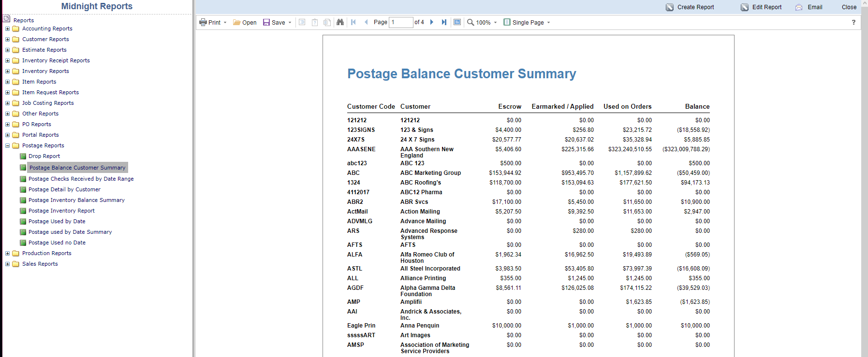Click the greyed resources panel icon
Image resolution: width=868 pixels, height=357 pixels.
pos(327,22)
